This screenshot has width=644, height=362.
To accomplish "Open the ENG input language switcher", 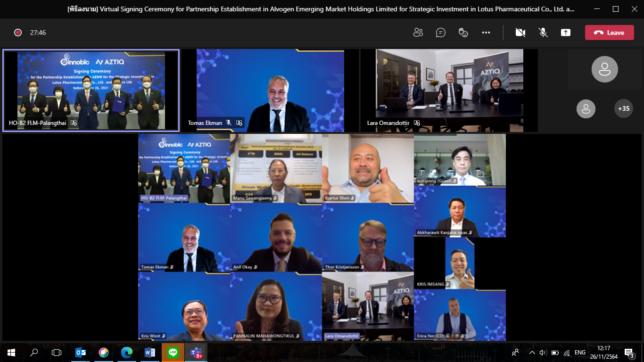I will [580, 353].
